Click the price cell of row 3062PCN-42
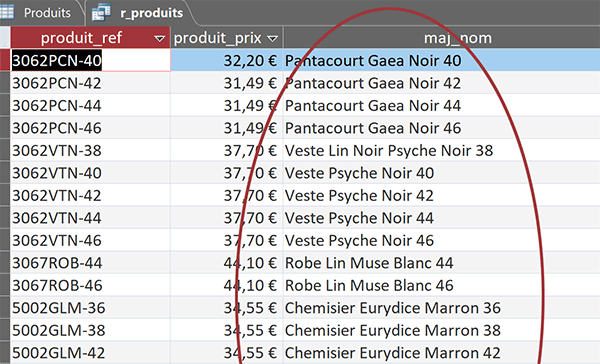600x364 pixels. click(227, 83)
